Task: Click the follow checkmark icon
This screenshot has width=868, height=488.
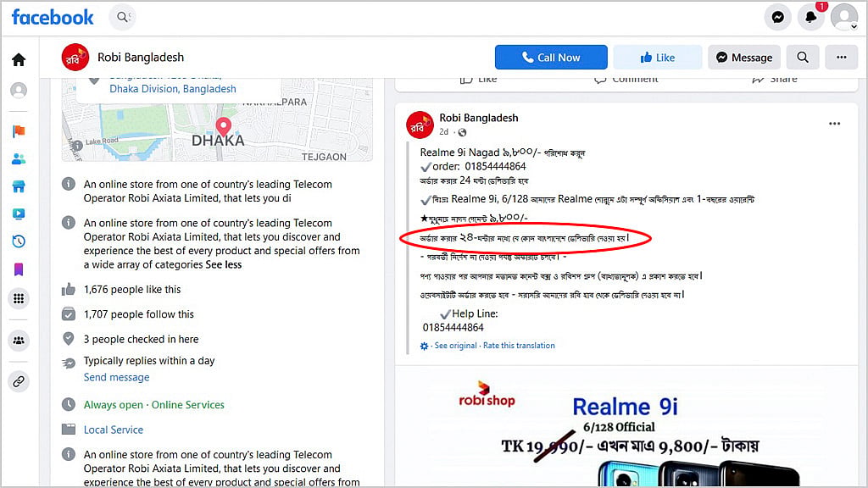Action: click(x=69, y=314)
